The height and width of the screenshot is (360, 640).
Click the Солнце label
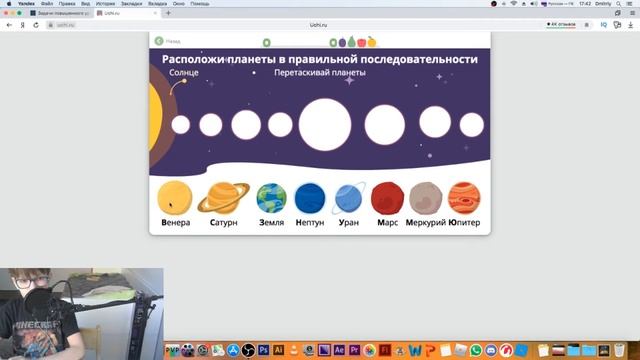tap(184, 72)
